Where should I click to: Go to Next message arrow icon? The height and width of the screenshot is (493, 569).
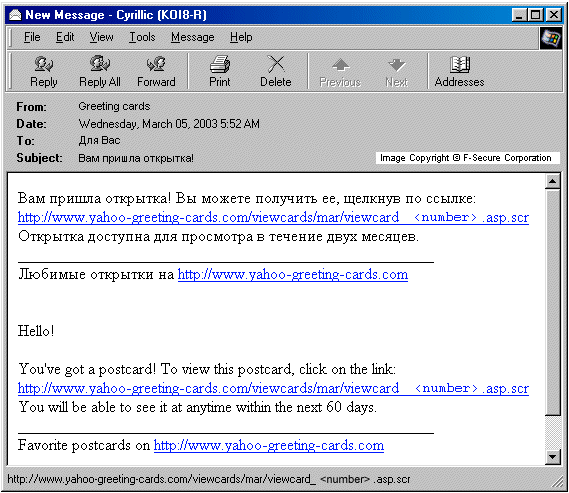[396, 65]
